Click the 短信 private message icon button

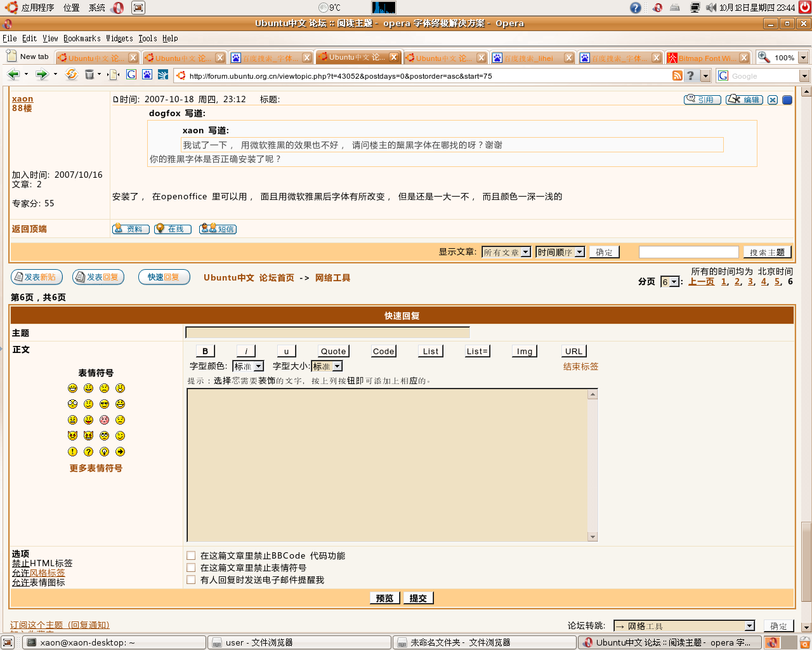[218, 229]
